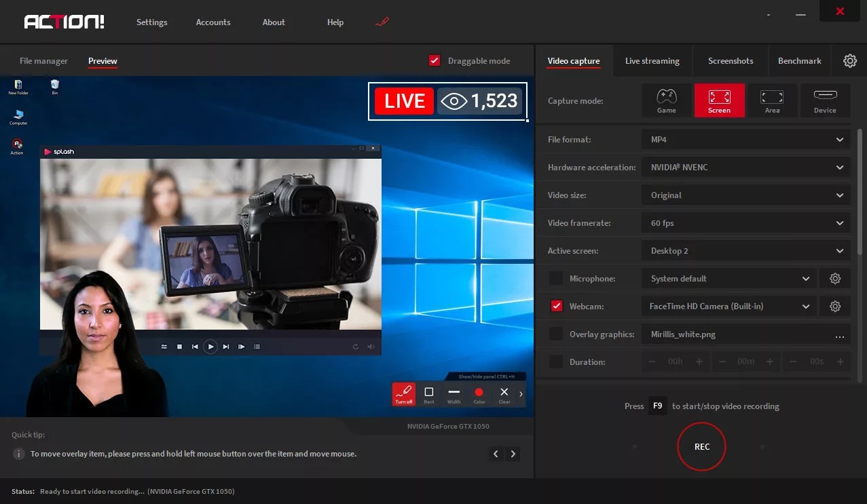
Task: Click the LIVE viewer count overlay
Action: pos(448,101)
